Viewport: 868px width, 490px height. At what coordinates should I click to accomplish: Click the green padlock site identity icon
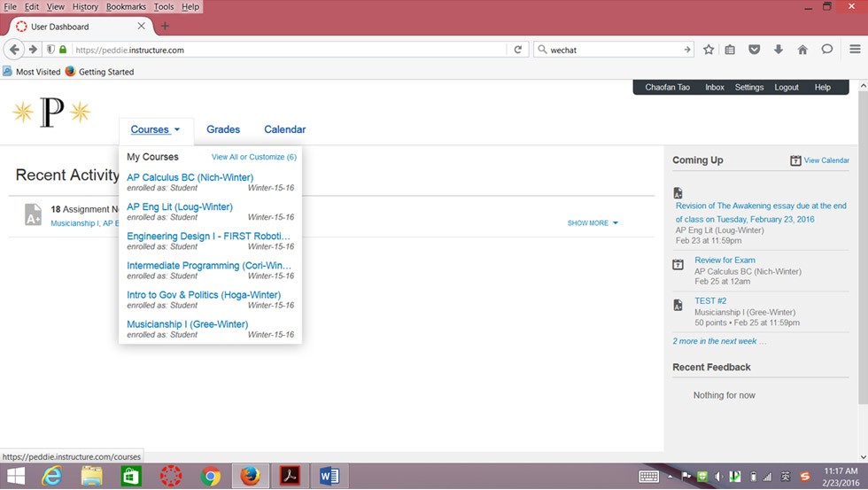[x=63, y=50]
